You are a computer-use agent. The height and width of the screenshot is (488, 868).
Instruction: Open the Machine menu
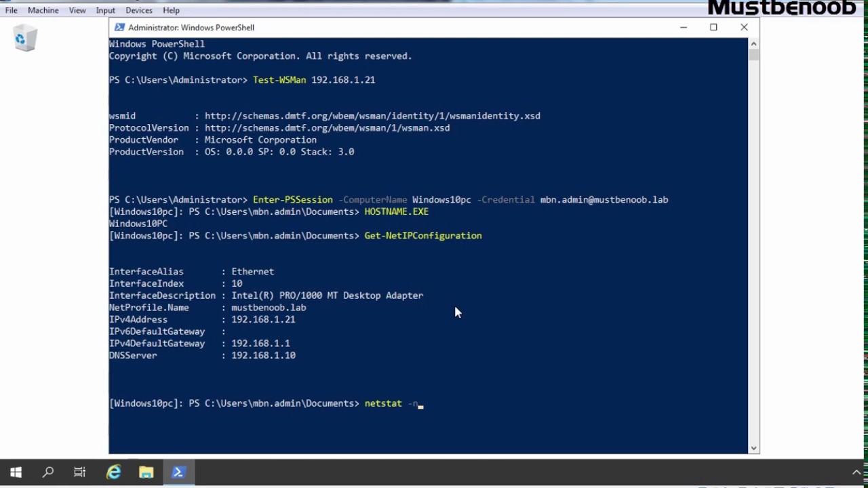point(43,10)
